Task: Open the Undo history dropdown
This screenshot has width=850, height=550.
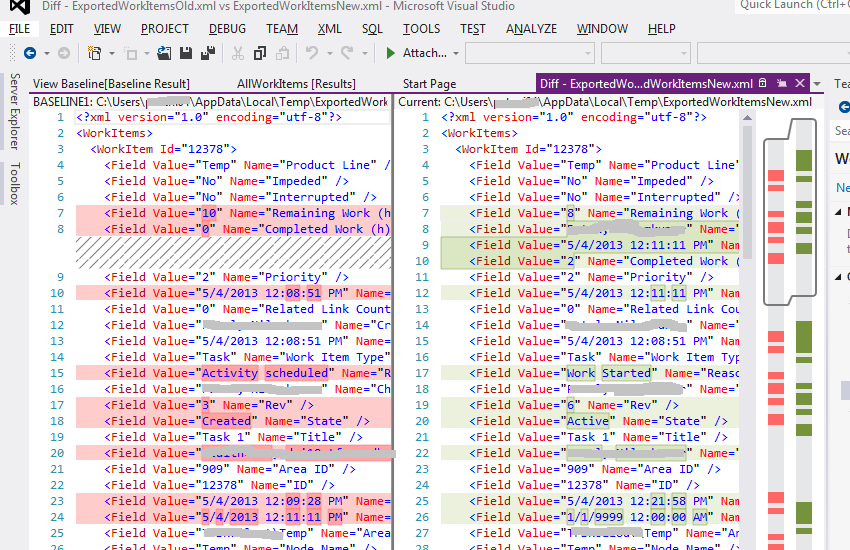Action: click(329, 54)
